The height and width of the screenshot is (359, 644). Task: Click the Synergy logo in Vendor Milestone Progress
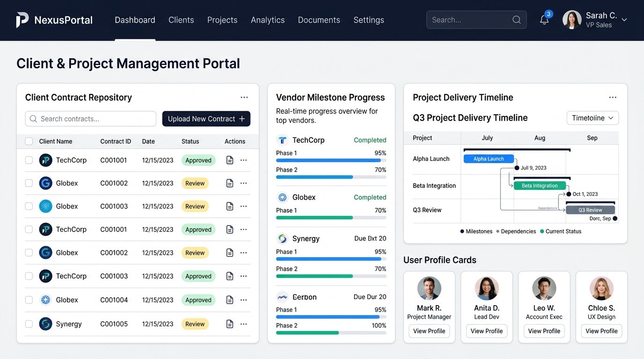click(282, 238)
